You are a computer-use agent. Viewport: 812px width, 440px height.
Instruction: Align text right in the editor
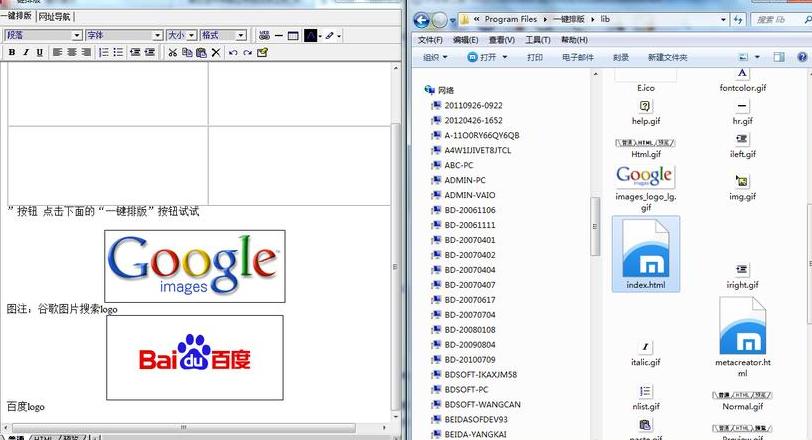[86, 52]
